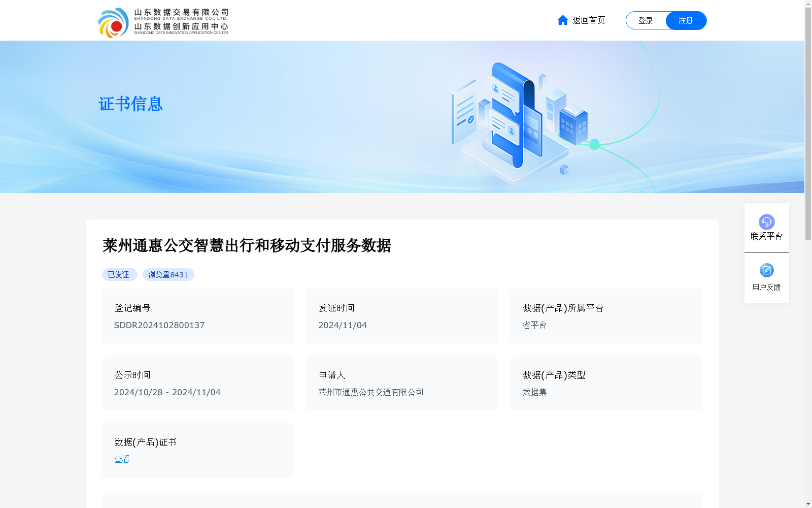
Task: Click the 联系平台 headset icon
Action: click(x=766, y=221)
